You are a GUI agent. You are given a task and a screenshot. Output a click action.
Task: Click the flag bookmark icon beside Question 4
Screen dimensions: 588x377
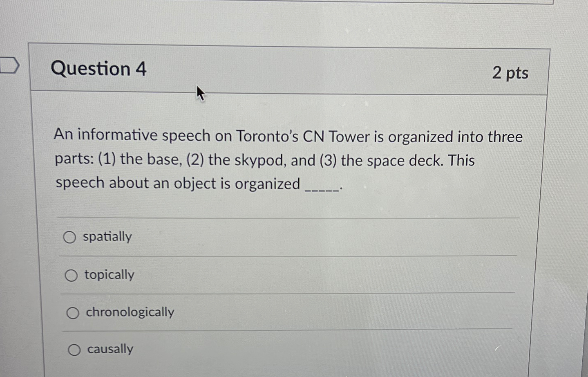9,64
